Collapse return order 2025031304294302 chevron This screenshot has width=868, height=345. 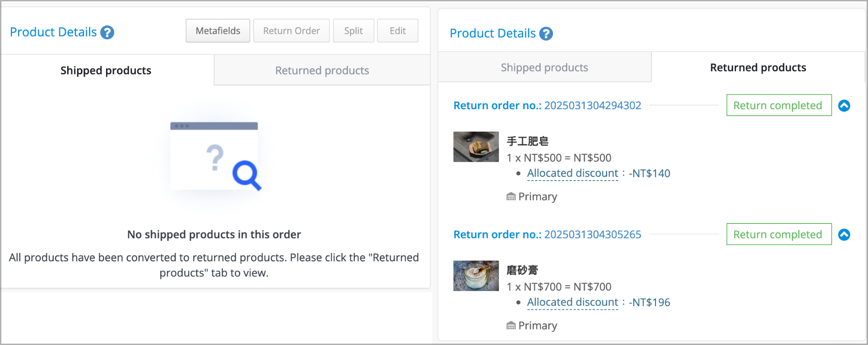(x=844, y=106)
